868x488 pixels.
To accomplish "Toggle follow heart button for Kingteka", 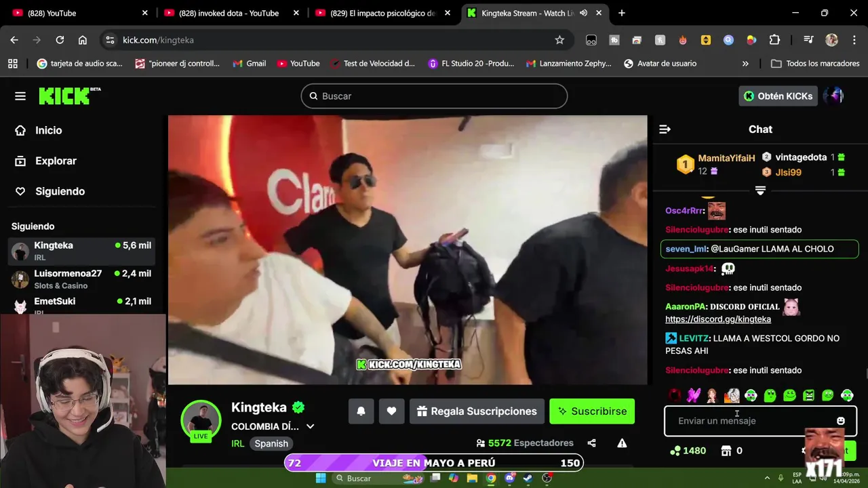I will 391,411.
